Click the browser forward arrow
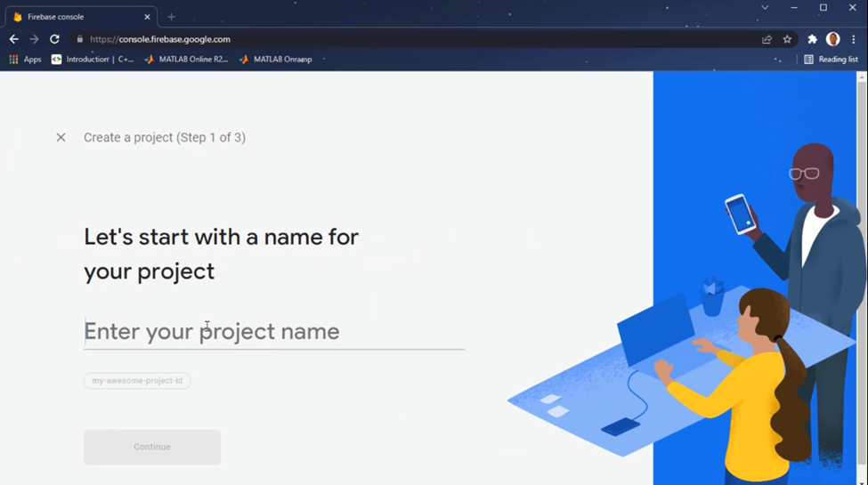Screen dimensions: 868x485 click(35, 39)
